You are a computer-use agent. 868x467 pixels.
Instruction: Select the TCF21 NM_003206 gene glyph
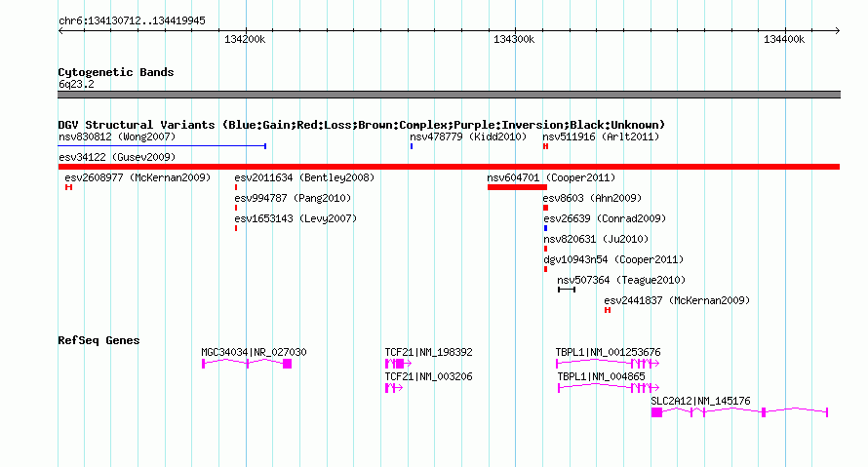[x=394, y=388]
